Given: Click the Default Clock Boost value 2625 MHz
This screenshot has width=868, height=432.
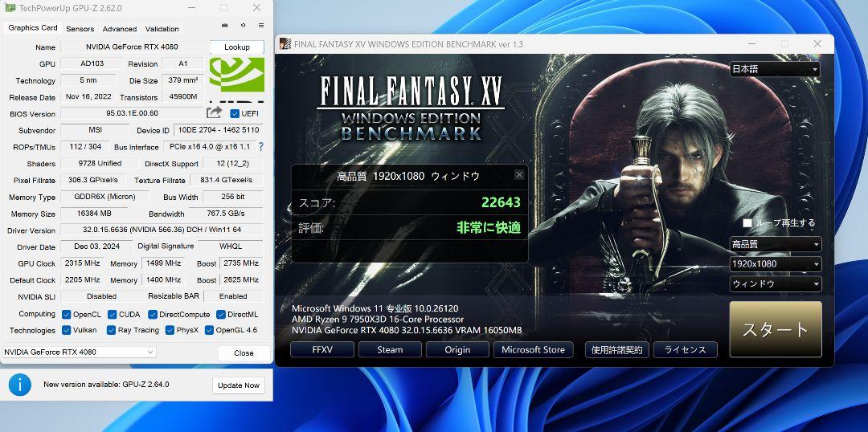Looking at the screenshot, I should (x=240, y=279).
